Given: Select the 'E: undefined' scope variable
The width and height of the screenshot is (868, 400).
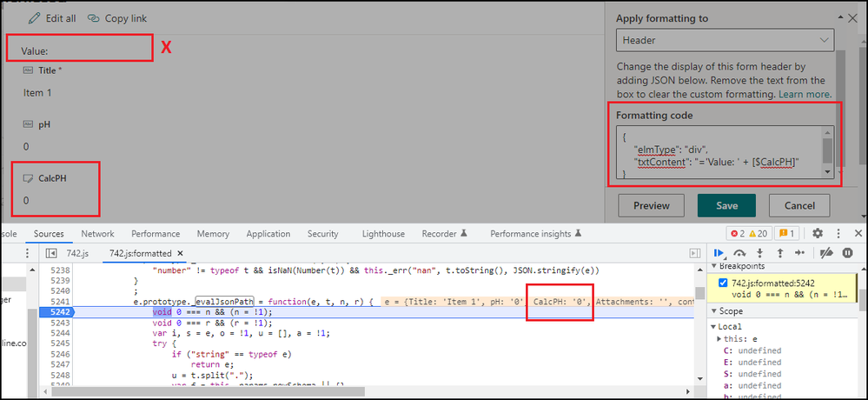Looking at the screenshot, I should pos(752,362).
